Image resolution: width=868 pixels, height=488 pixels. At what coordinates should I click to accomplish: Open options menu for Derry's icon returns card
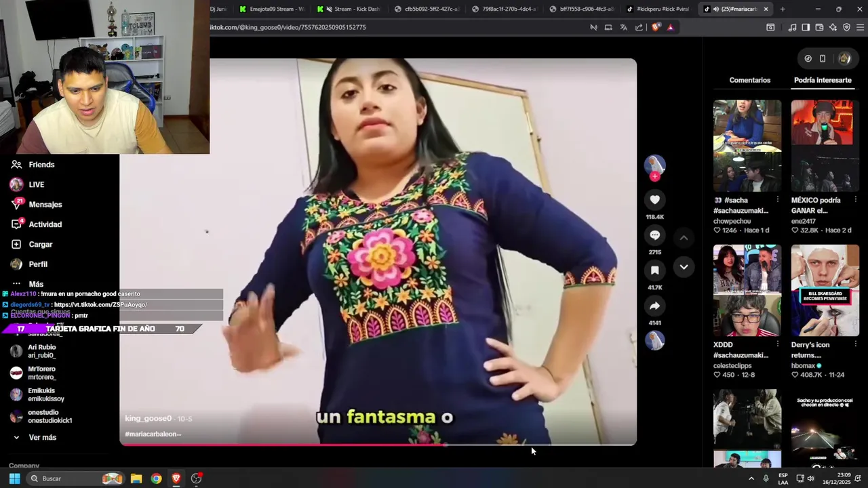(x=855, y=344)
